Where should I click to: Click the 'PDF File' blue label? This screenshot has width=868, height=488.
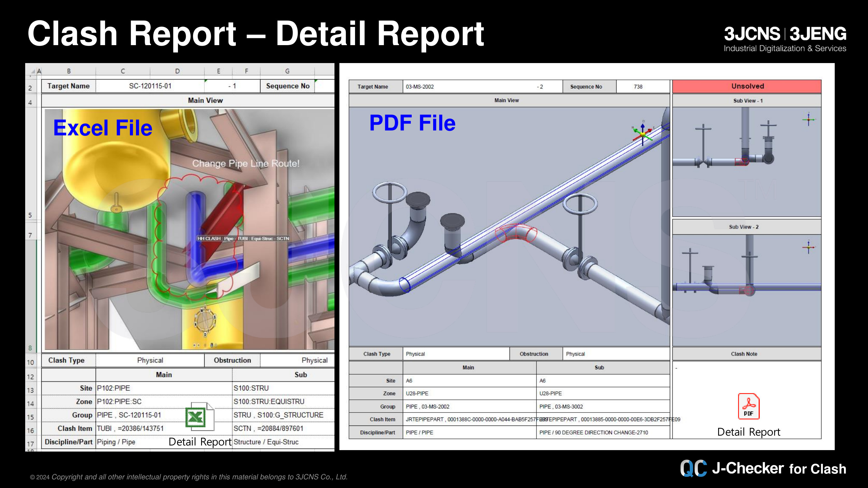[x=412, y=123]
